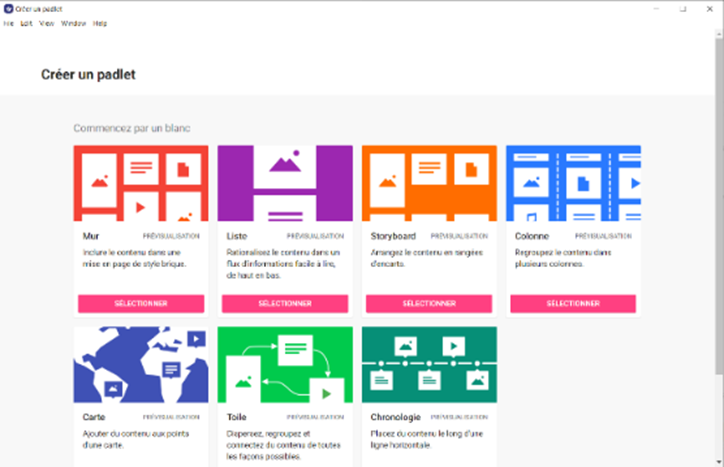Click the scrollbar up arrow
Image resolution: width=724 pixels, height=467 pixels.
tap(719, 34)
